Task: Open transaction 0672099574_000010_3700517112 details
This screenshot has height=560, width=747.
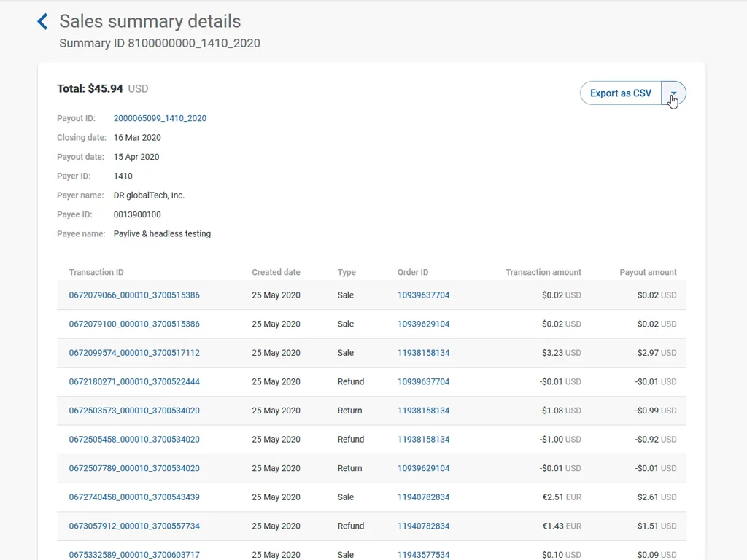Action: [x=133, y=353]
